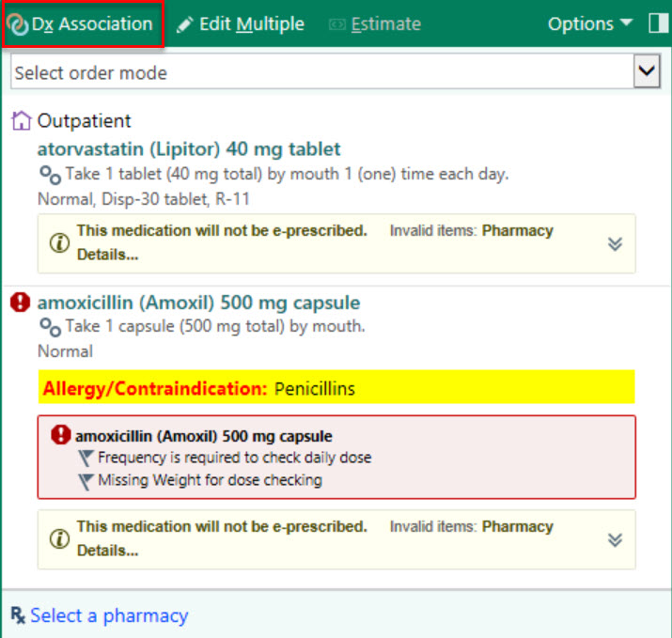Toggle the sidebar panel icon
This screenshot has height=638, width=672.
658,23
